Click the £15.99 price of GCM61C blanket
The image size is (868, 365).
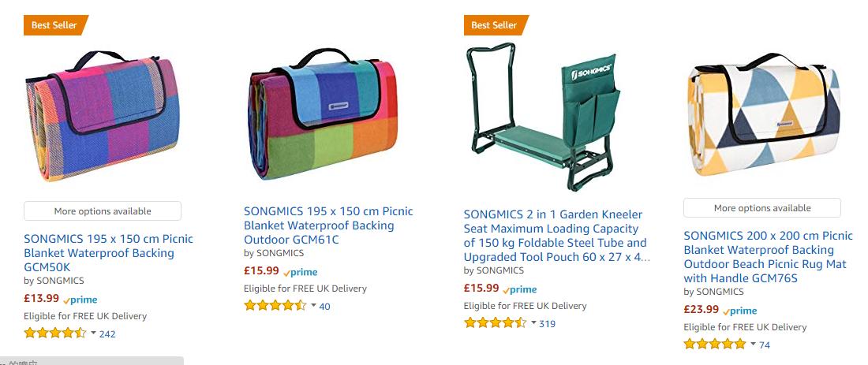(x=261, y=270)
